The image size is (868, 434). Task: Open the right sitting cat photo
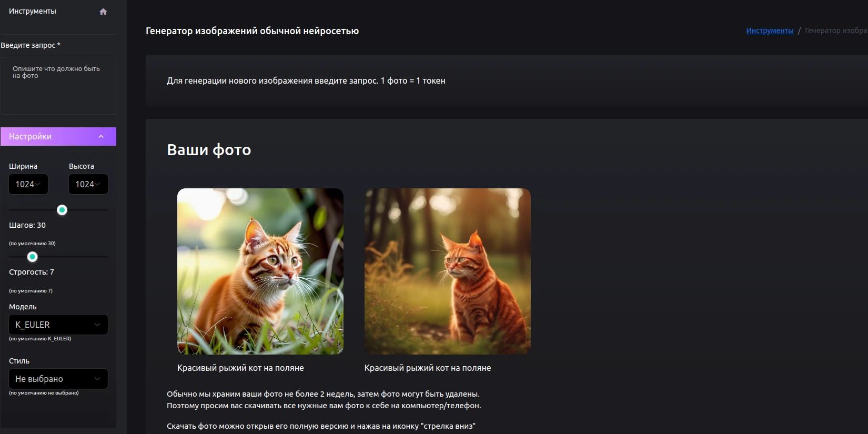pos(447,271)
